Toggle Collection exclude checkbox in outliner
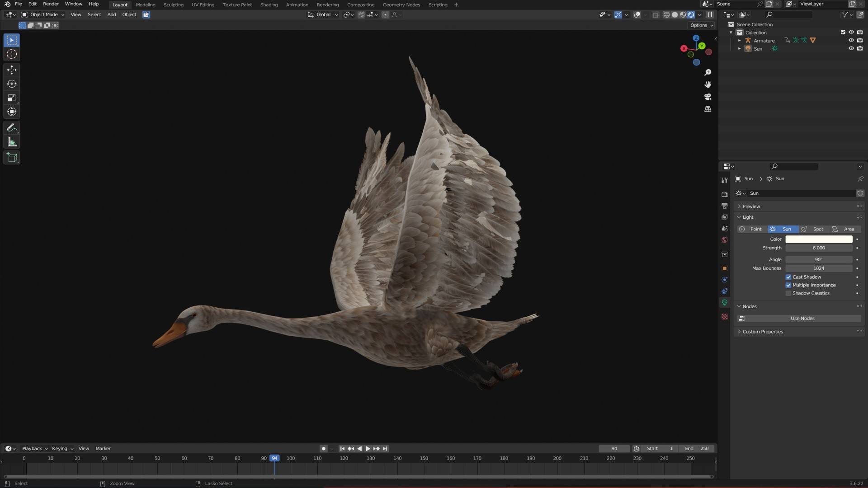Image resolution: width=868 pixels, height=488 pixels. 843,32
